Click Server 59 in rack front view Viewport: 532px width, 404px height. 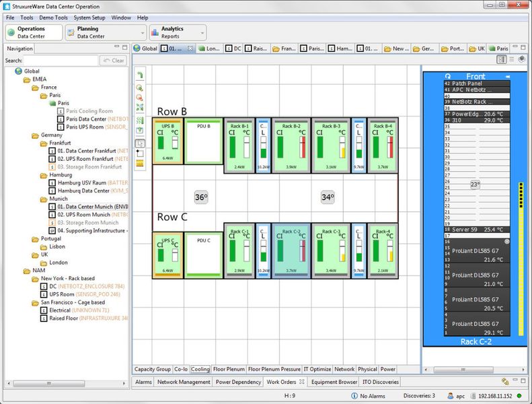[x=477, y=230]
